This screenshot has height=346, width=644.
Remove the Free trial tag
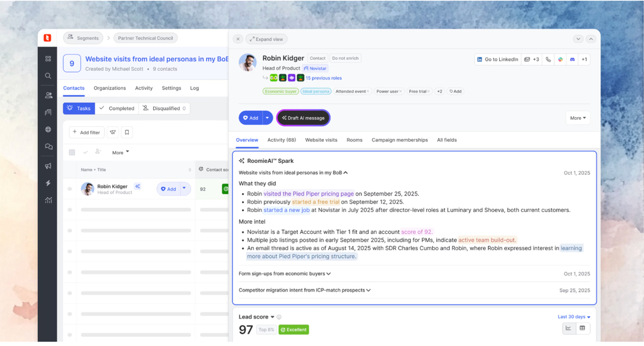point(428,92)
